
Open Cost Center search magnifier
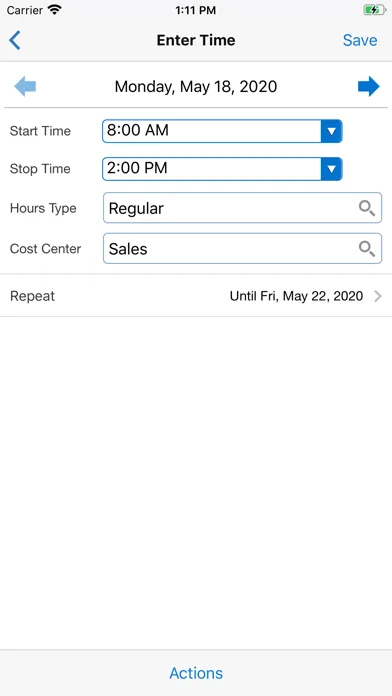[x=367, y=249]
